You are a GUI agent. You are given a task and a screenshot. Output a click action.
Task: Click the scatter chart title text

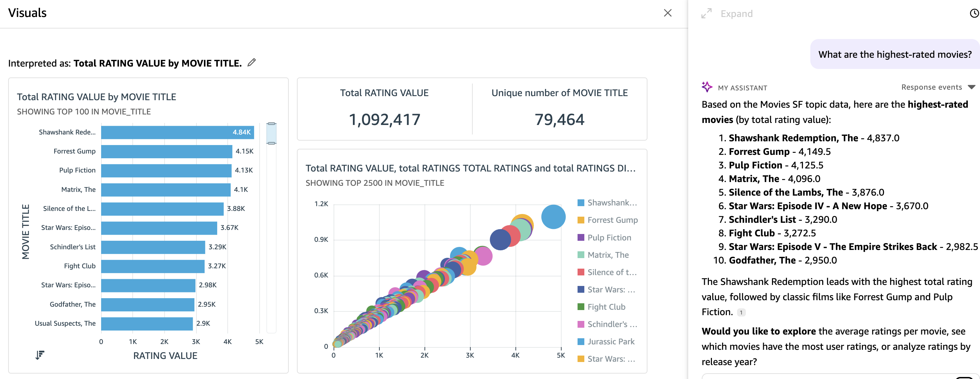tap(470, 168)
